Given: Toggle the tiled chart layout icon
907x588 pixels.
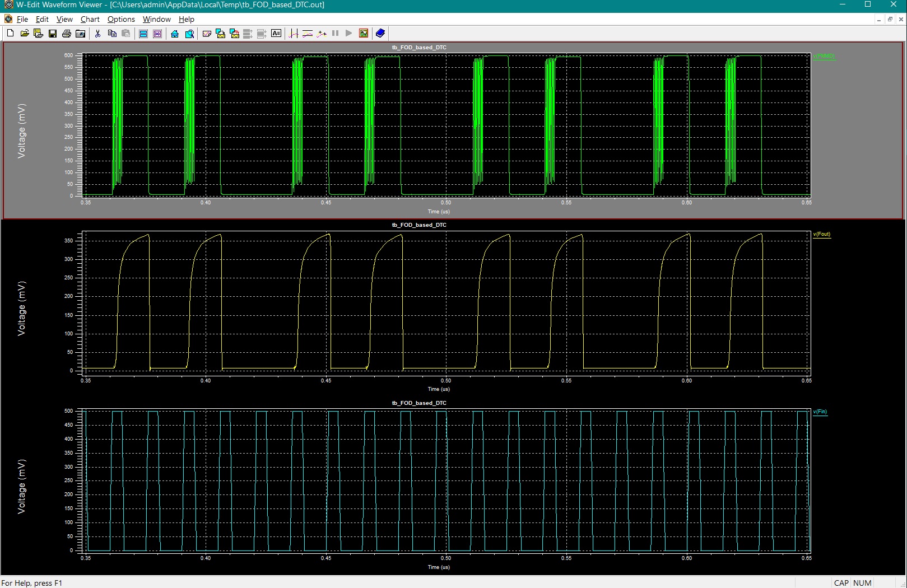Looking at the screenshot, I should click(143, 33).
